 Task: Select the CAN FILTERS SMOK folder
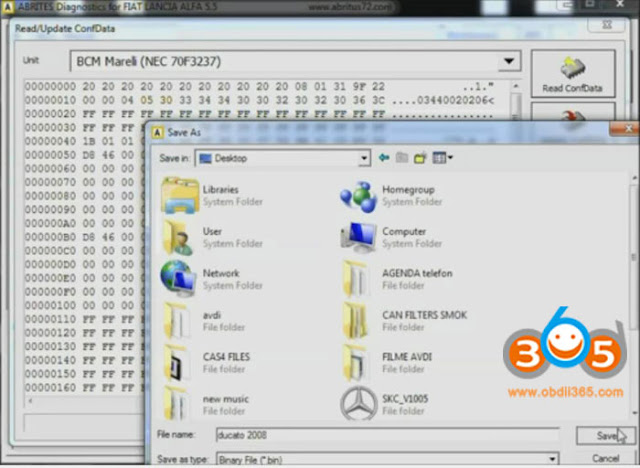(x=404, y=321)
